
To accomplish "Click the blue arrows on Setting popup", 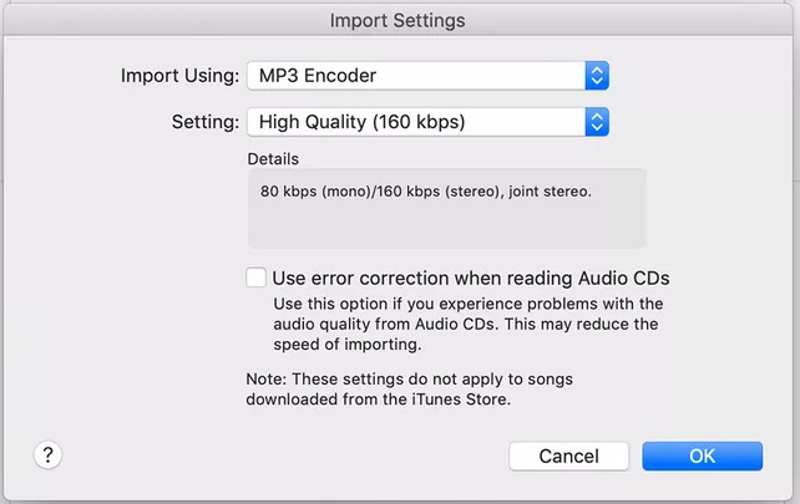I will coord(597,123).
